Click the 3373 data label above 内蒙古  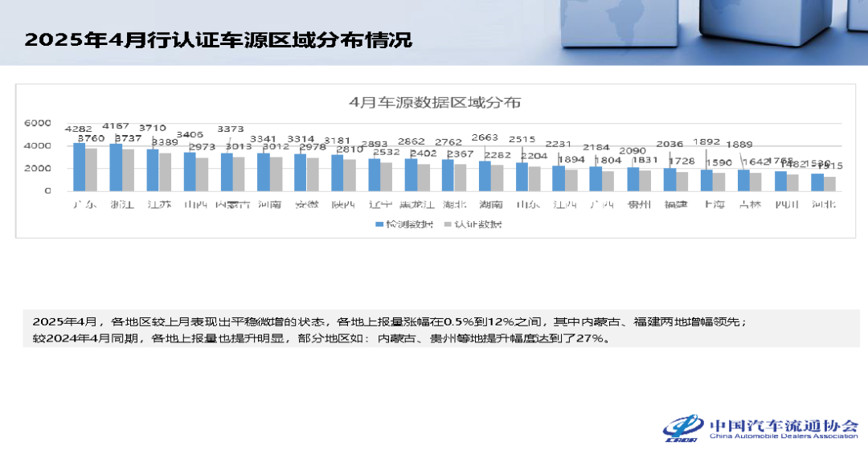231,129
